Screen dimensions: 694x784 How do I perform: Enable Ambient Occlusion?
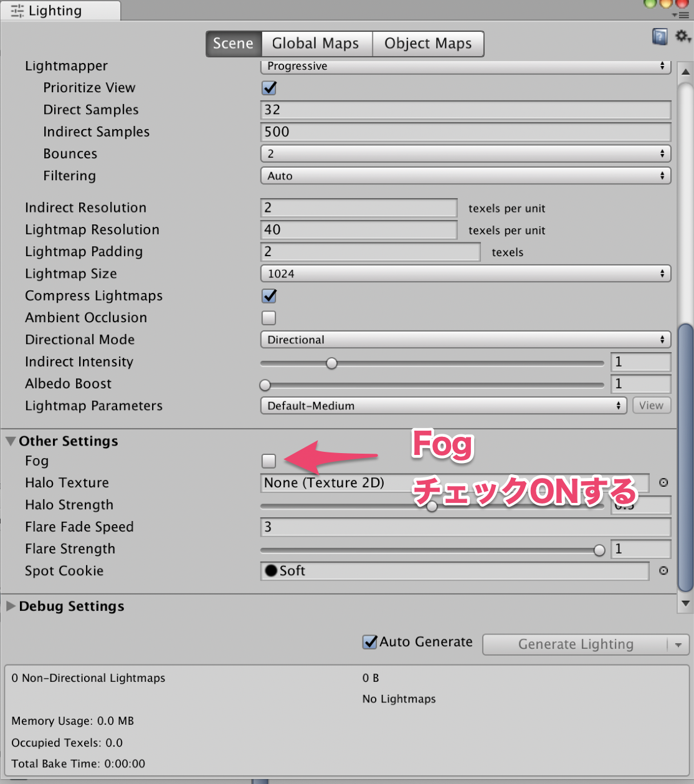pyautogui.click(x=268, y=318)
